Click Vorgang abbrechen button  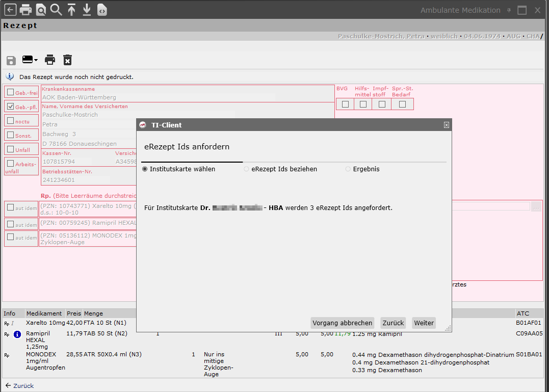pyautogui.click(x=342, y=323)
